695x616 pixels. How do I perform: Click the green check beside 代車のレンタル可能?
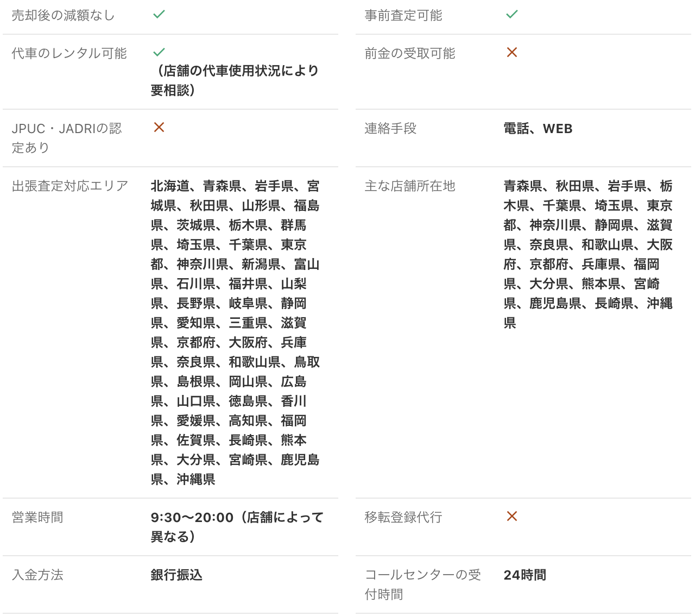pos(159,53)
